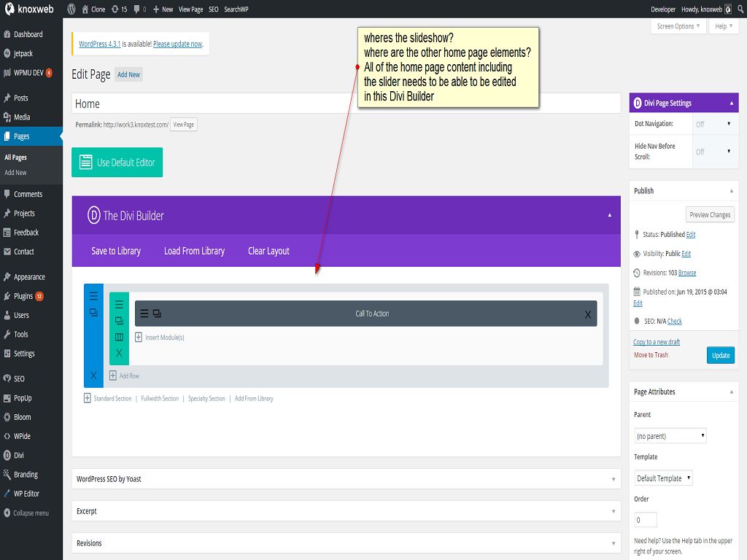This screenshot has height=560, width=747.
Task: Click the Update button
Action: coord(720,355)
